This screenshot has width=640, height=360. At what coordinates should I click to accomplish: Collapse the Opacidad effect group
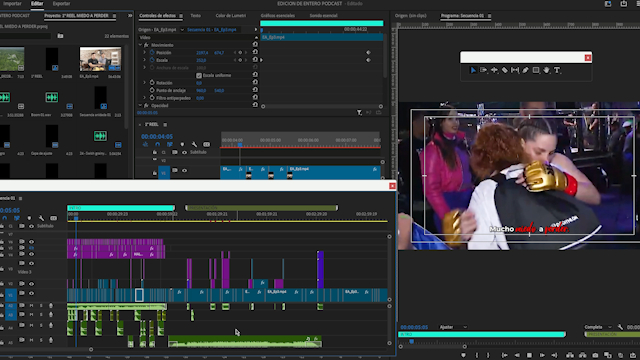140,105
